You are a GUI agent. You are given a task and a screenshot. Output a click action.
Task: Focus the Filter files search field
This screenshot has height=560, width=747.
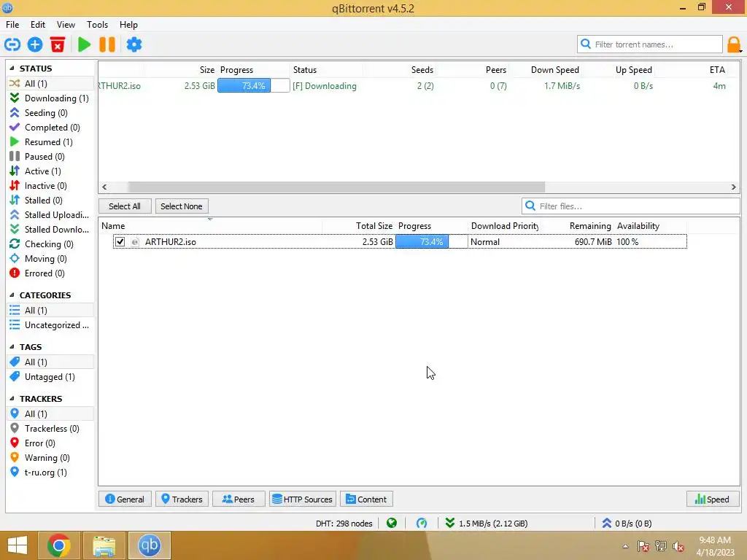631,206
